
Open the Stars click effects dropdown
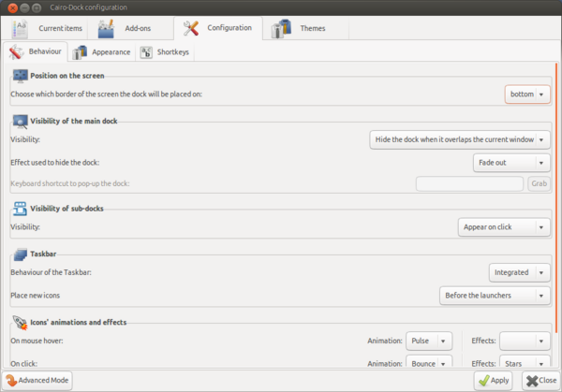[x=525, y=361]
